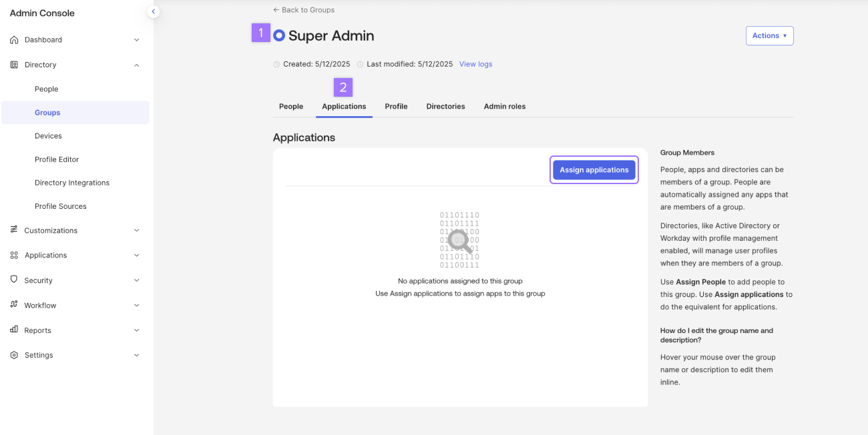Click the Workflow icon in sidebar
Image resolution: width=868 pixels, height=435 pixels.
tap(14, 305)
